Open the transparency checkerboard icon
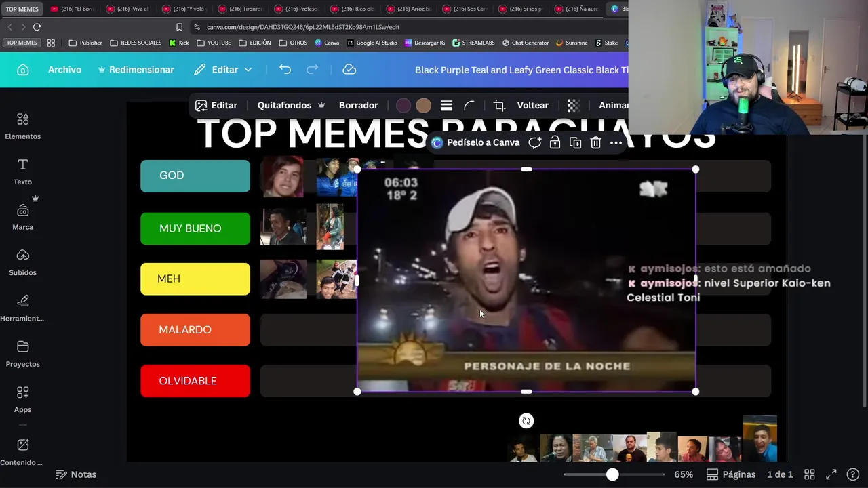868x488 pixels. [573, 105]
